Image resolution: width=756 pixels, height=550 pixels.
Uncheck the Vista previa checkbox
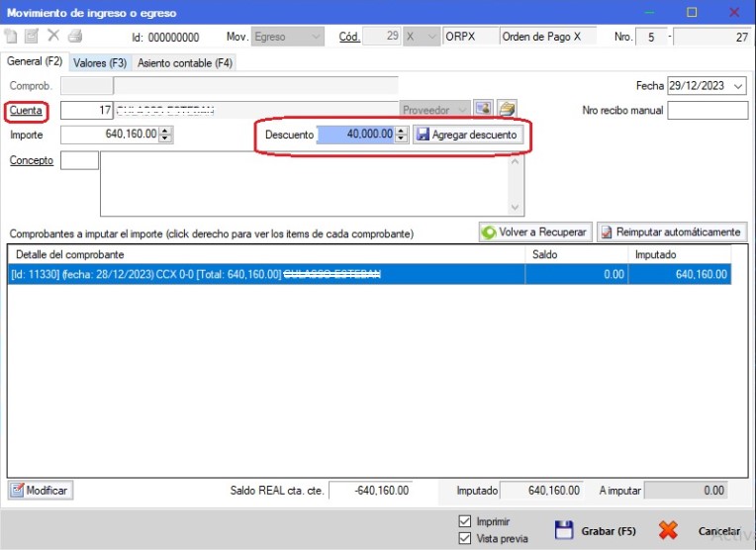465,538
